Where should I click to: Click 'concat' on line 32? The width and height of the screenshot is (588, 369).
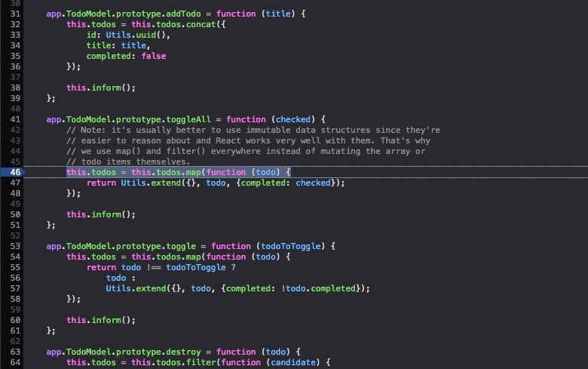tap(201, 24)
